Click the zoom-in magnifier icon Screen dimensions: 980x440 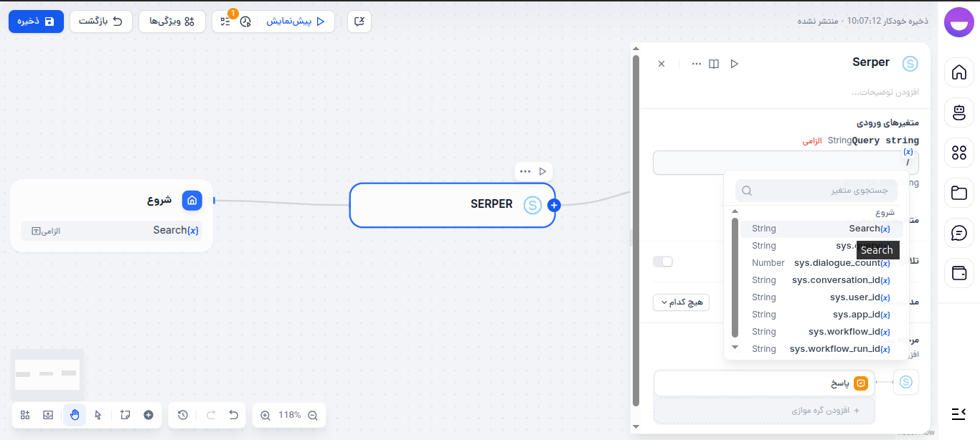click(x=266, y=415)
